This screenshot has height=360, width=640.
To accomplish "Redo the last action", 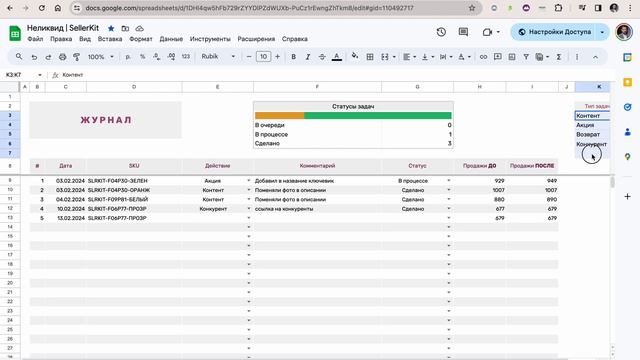I will (48, 57).
